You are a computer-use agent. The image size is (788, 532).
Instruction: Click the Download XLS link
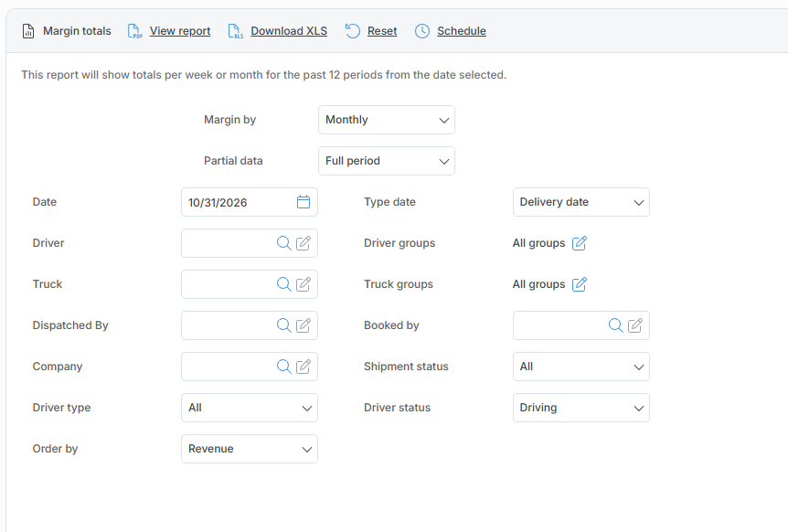[289, 31]
